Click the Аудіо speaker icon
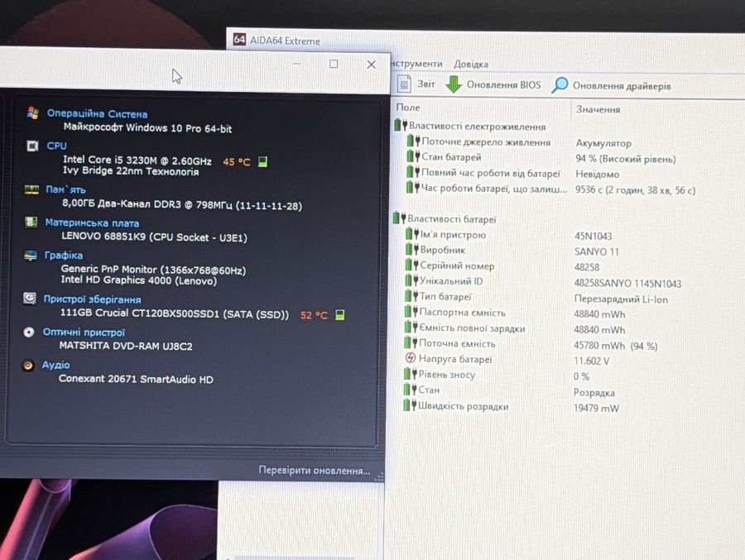This screenshot has height=560, width=745. [28, 365]
